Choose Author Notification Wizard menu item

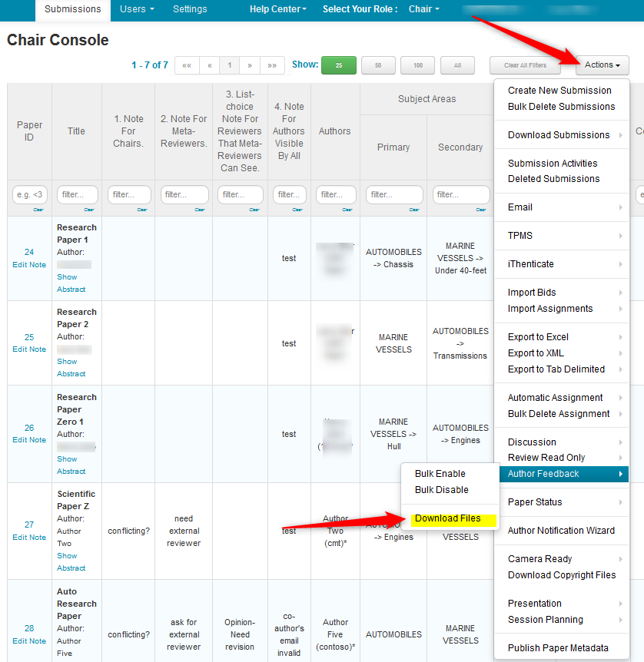click(561, 531)
